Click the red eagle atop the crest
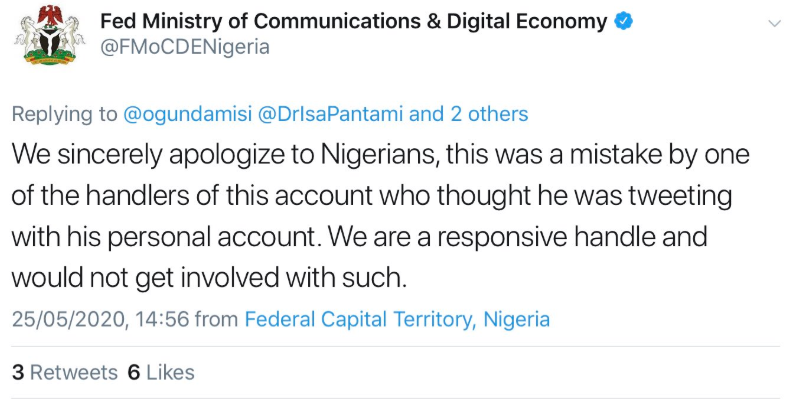The height and width of the screenshot is (403, 785). pos(50,14)
